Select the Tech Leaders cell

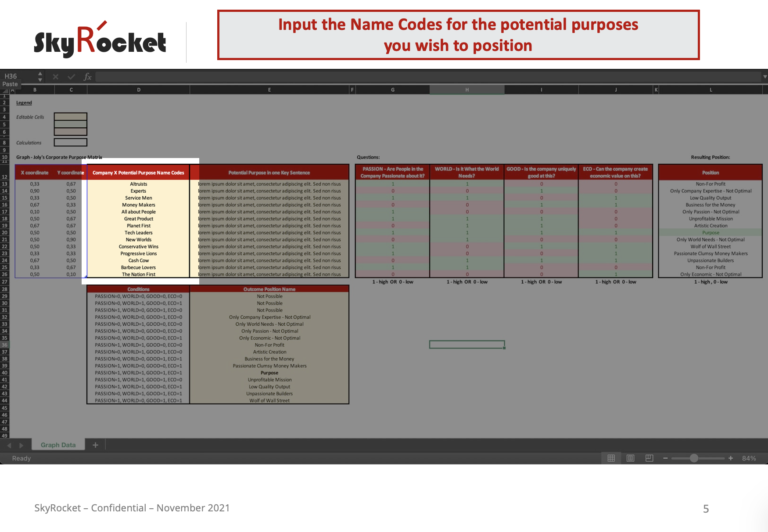click(x=139, y=233)
